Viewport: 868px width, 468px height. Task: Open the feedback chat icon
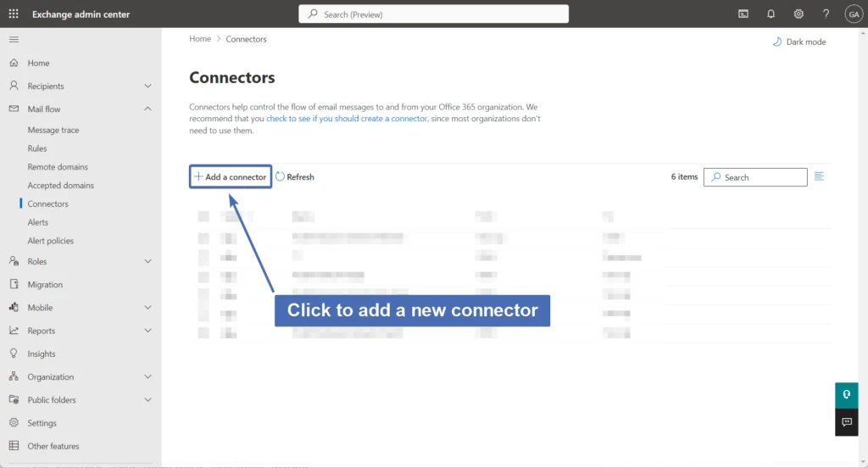click(846, 422)
